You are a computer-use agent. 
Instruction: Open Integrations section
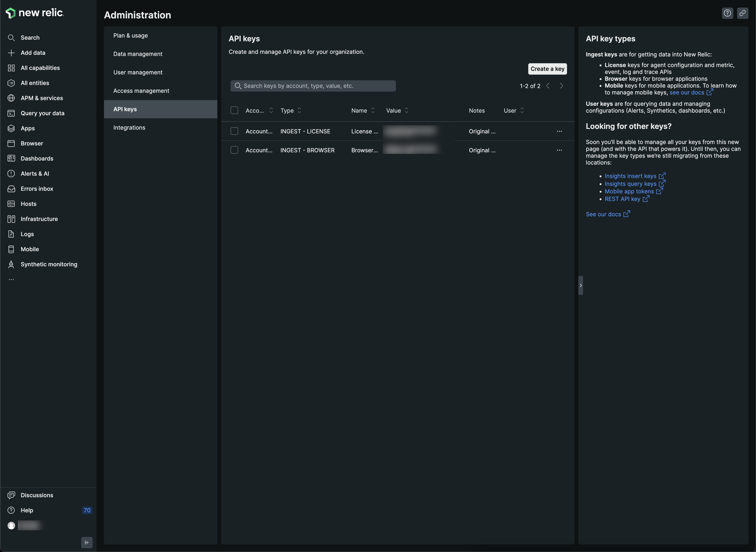pos(160,128)
